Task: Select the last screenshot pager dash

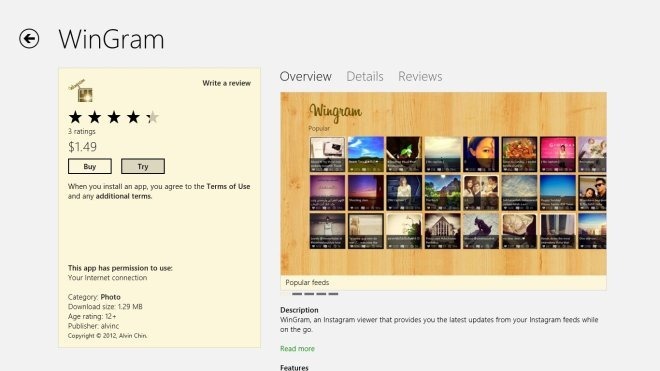Action: click(333, 294)
